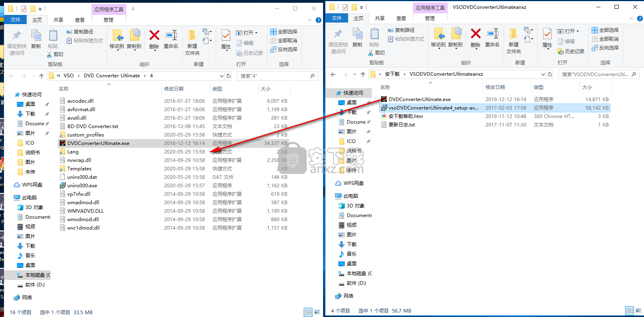The height and width of the screenshot is (317, 644).
Task: Click DVD Converter Ultimate breadcrumb in left address bar
Action: [112, 76]
